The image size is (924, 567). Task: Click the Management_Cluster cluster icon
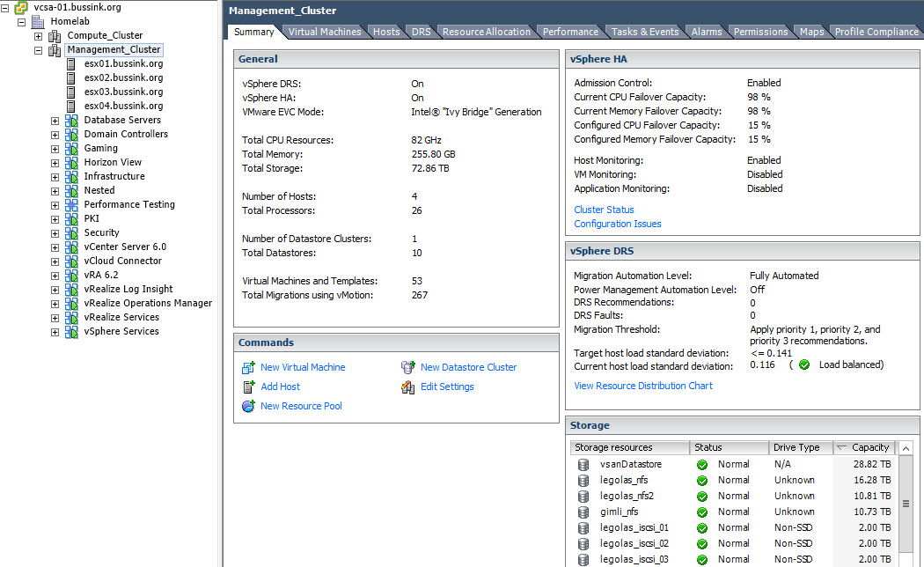click(x=55, y=50)
